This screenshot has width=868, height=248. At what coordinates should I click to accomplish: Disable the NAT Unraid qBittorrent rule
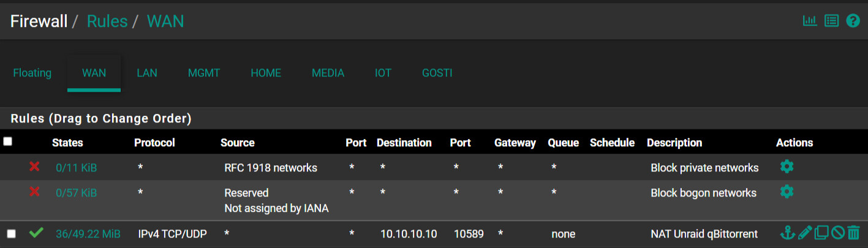pos(838,233)
